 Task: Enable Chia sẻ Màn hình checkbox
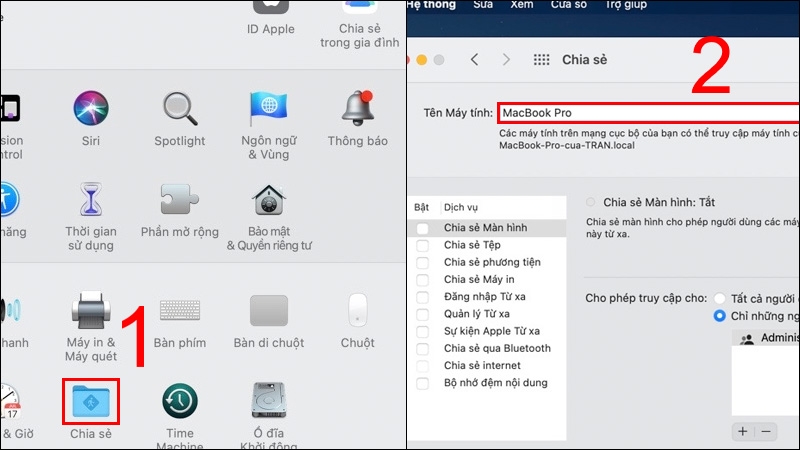[422, 228]
